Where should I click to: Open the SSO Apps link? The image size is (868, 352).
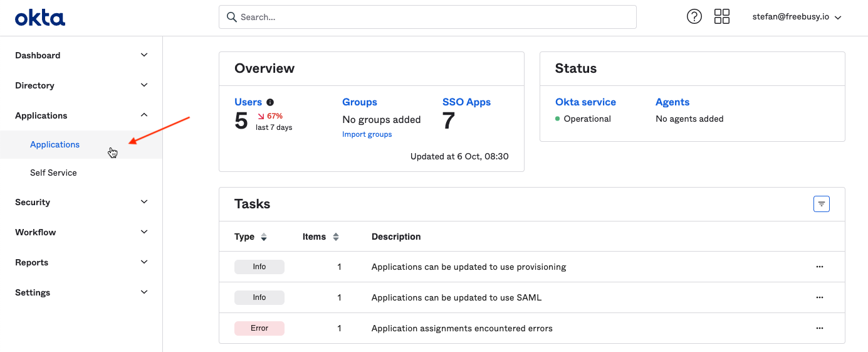pyautogui.click(x=466, y=102)
